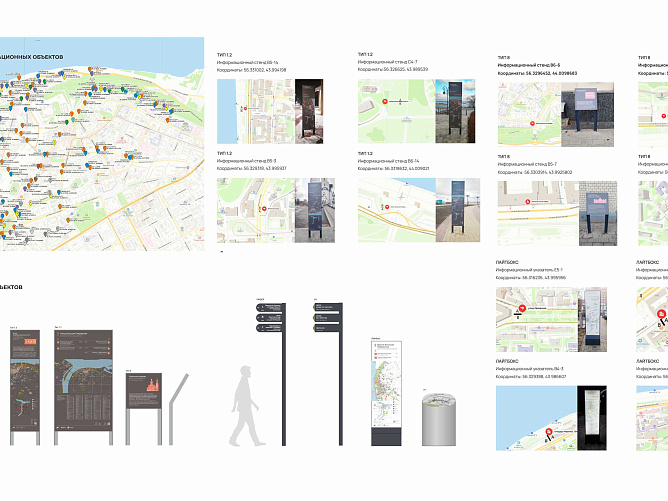
Task: Select the red location pin on the В5-7 map
Action: click(x=528, y=201)
